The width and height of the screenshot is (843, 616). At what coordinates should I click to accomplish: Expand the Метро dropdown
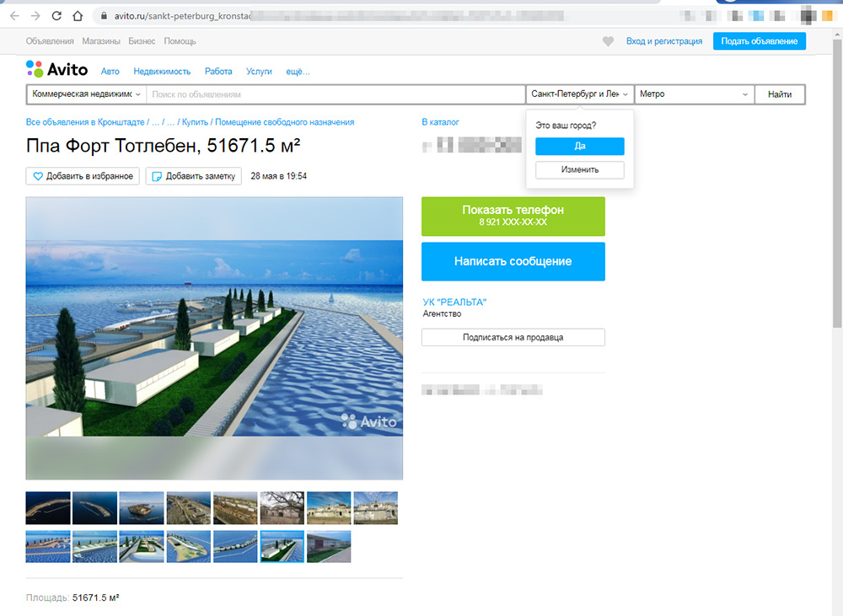click(x=694, y=94)
